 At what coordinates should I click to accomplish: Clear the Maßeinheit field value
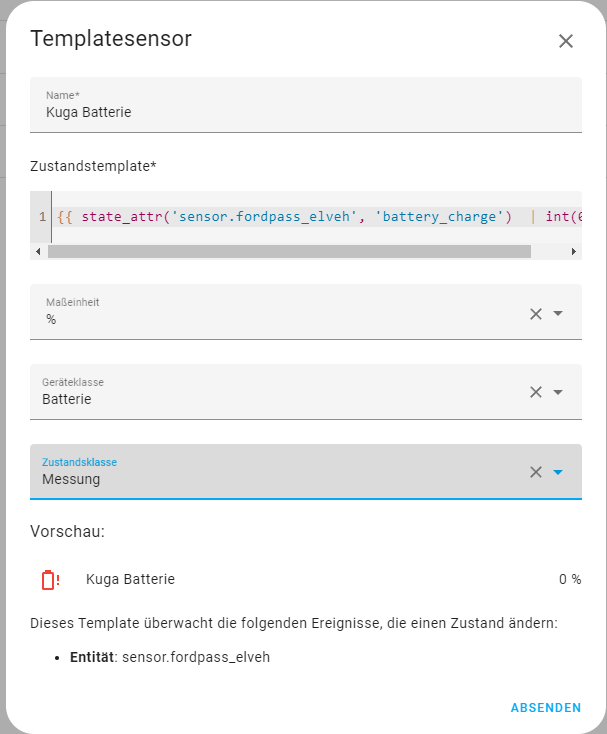(x=536, y=313)
